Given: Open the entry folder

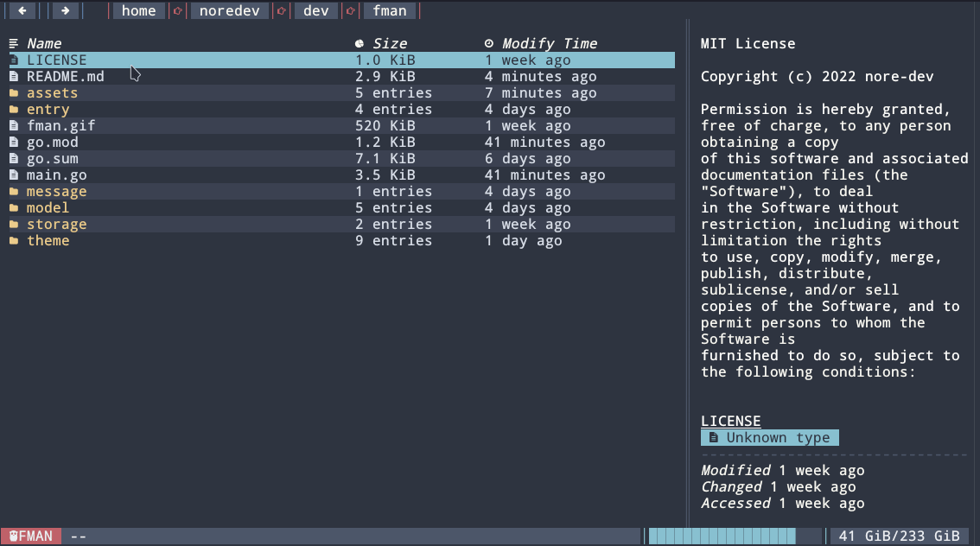Looking at the screenshot, I should pyautogui.click(x=48, y=110).
